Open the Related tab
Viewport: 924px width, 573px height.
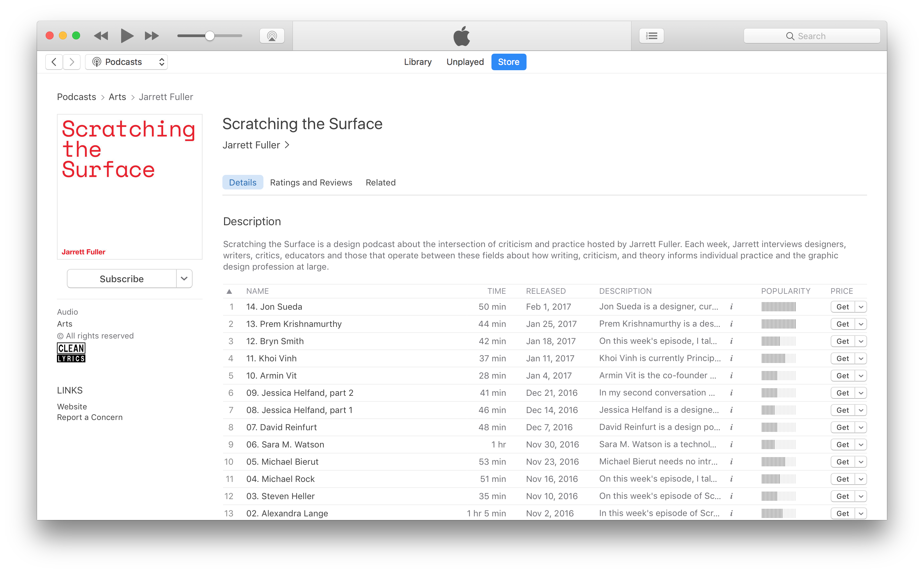coord(381,182)
